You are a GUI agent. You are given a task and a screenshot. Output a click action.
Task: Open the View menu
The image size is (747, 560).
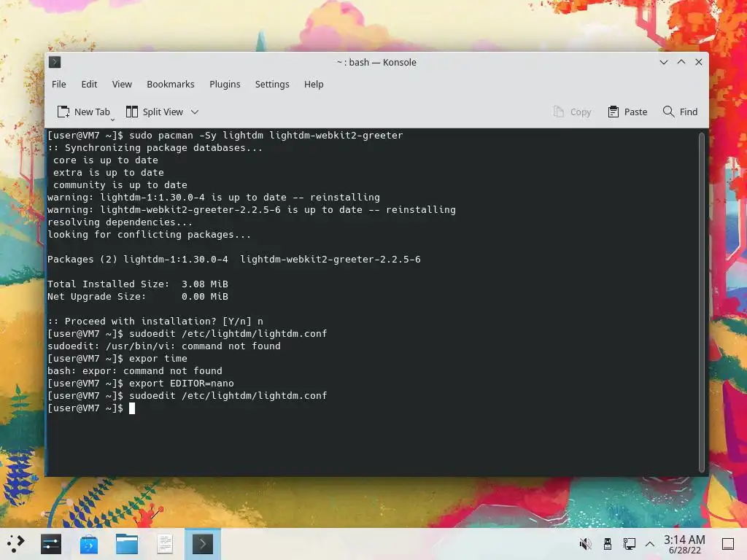tap(122, 85)
